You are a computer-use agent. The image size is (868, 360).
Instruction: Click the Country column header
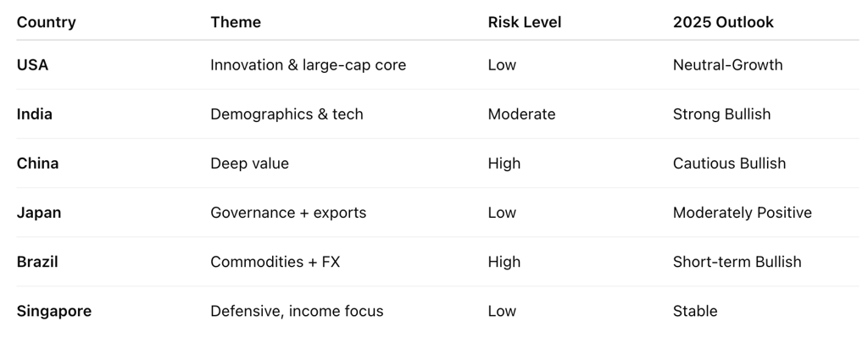tap(47, 22)
